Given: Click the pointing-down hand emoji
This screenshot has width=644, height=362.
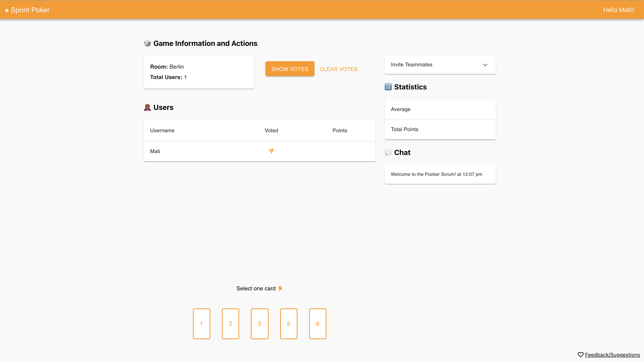Looking at the screenshot, I should click(x=280, y=289).
